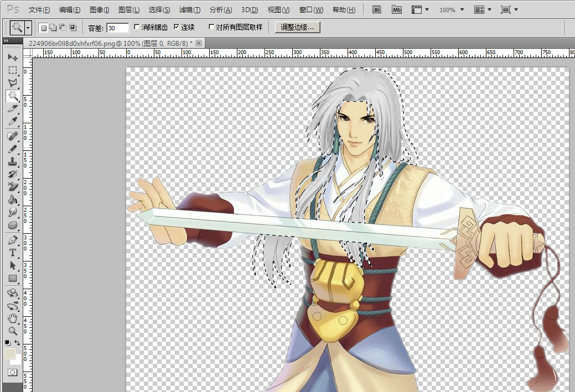Enable the 消除锯齿 anti-alias checkbox
This screenshot has height=392, width=575.
pos(137,27)
